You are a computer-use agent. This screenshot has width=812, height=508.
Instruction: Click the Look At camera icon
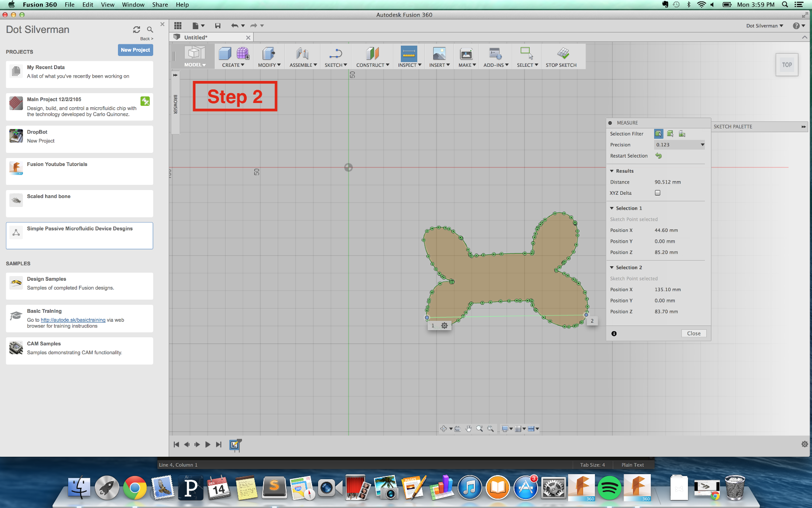coord(457,429)
